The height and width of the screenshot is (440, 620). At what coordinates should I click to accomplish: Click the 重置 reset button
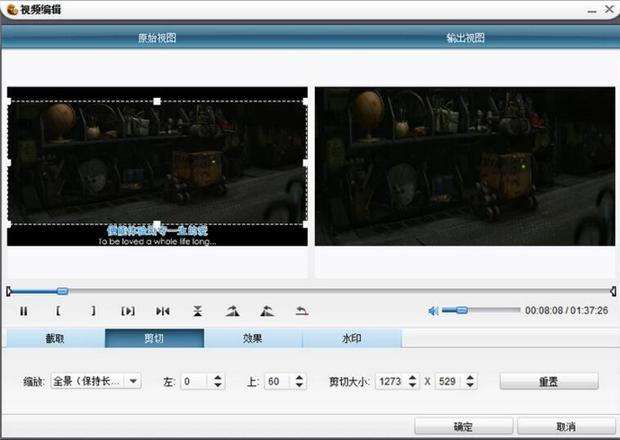549,381
